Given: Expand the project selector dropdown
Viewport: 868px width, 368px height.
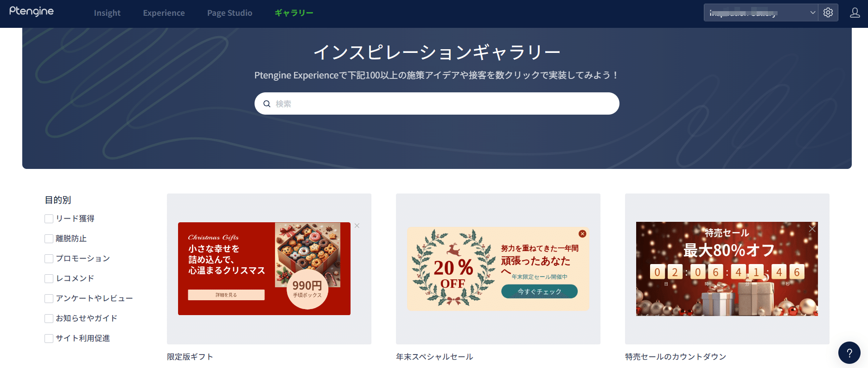Looking at the screenshot, I should pyautogui.click(x=761, y=13).
